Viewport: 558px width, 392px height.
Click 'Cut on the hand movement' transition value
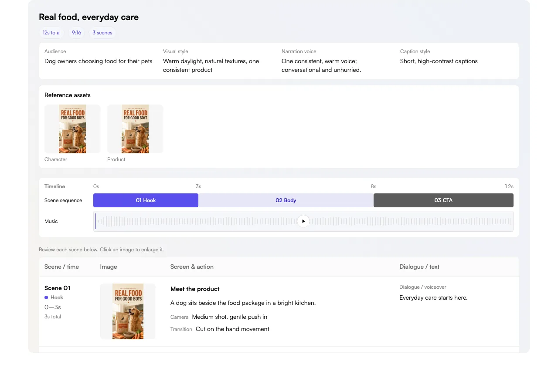pyautogui.click(x=232, y=329)
